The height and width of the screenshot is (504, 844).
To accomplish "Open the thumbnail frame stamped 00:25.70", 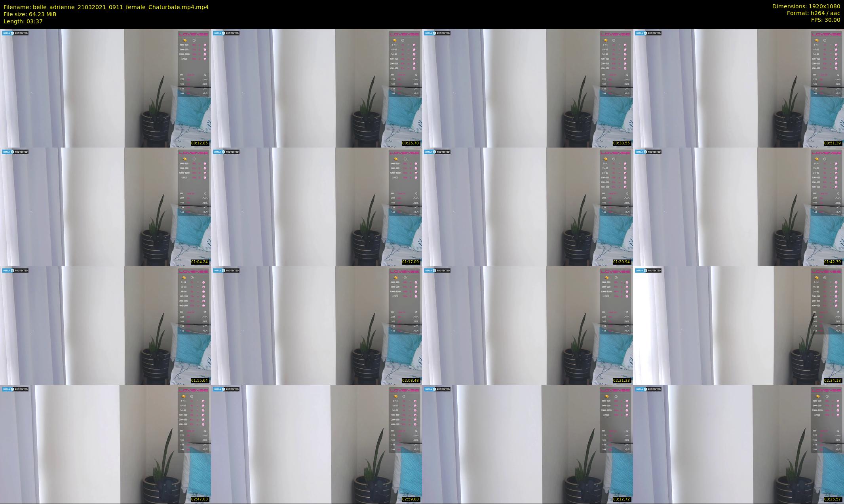I will pos(316,88).
